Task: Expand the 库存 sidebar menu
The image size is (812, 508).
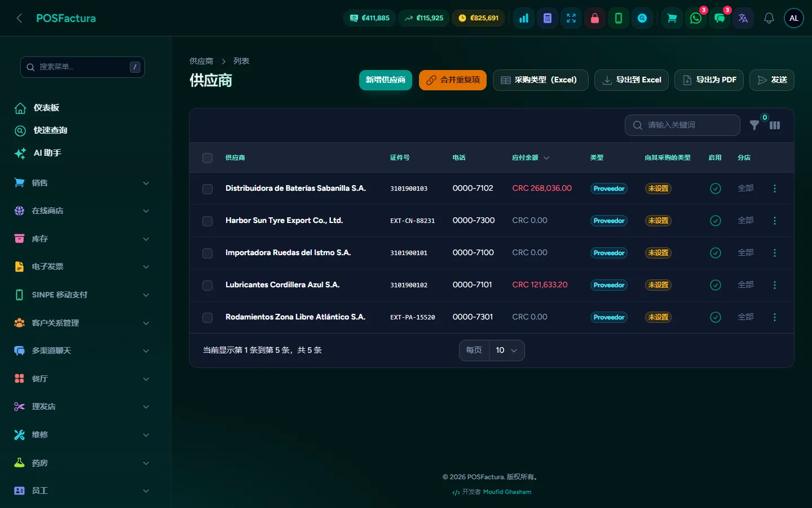Action: 82,239
